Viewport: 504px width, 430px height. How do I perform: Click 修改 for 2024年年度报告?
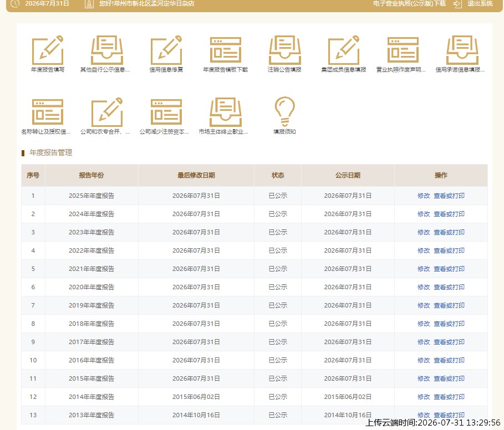[x=423, y=214]
